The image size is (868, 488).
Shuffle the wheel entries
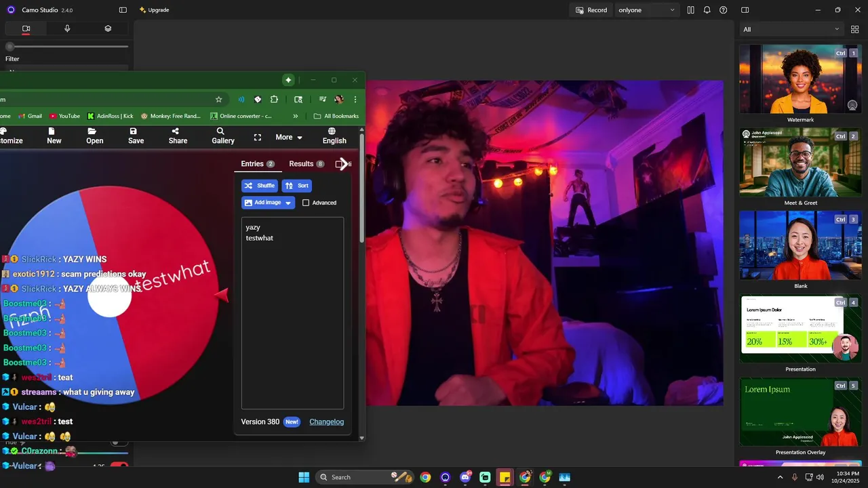point(260,186)
